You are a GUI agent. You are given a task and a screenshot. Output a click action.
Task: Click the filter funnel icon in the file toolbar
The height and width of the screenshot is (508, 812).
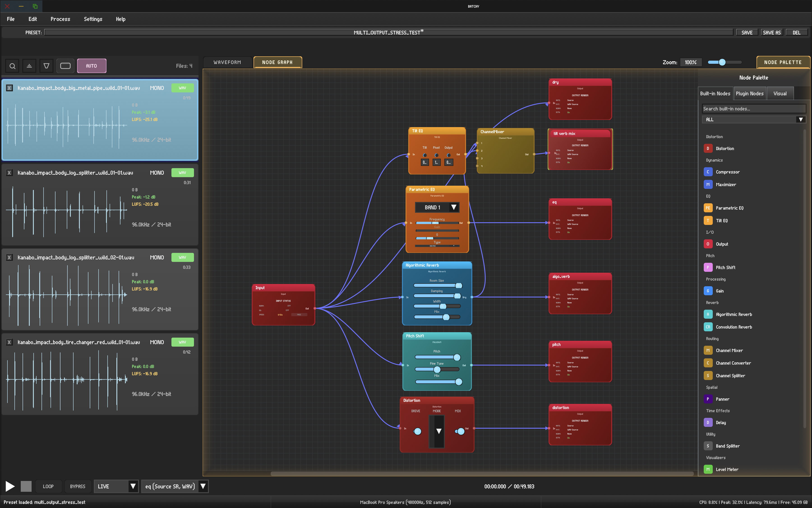tap(46, 66)
